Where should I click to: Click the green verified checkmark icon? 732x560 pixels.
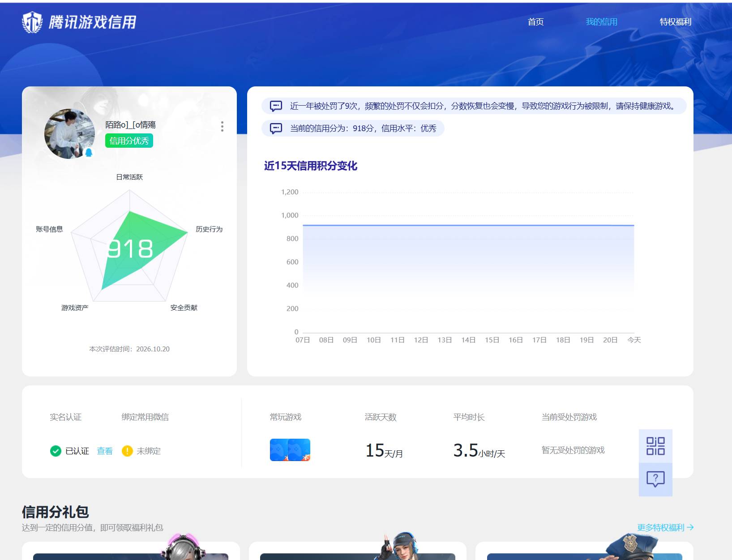(x=56, y=451)
